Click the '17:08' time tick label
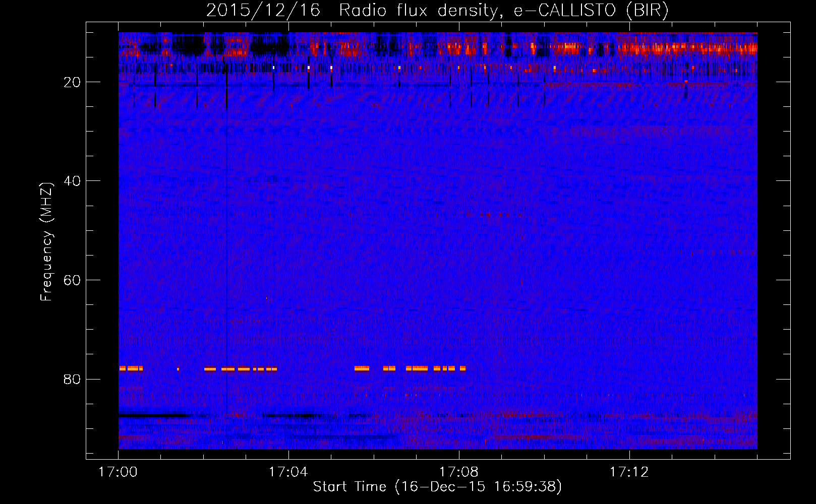The width and height of the screenshot is (816, 504). [x=459, y=472]
